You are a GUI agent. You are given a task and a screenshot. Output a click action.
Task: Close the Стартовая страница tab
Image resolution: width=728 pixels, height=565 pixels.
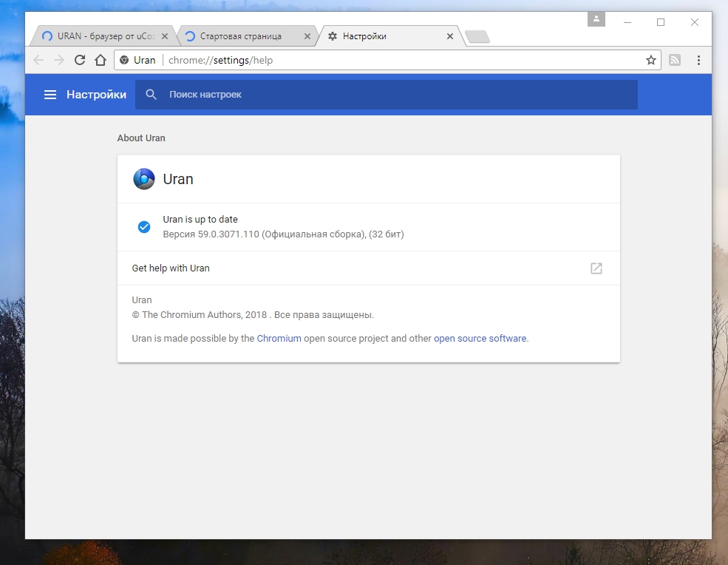(x=307, y=36)
